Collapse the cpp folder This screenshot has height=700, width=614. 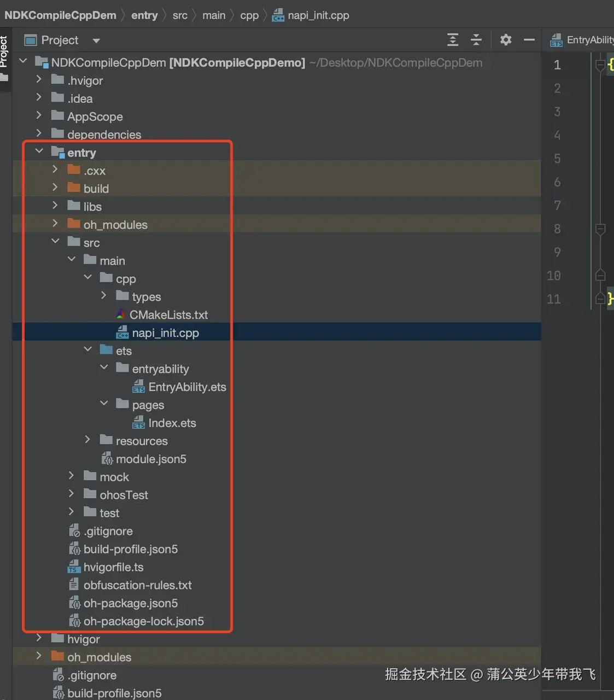pos(87,277)
